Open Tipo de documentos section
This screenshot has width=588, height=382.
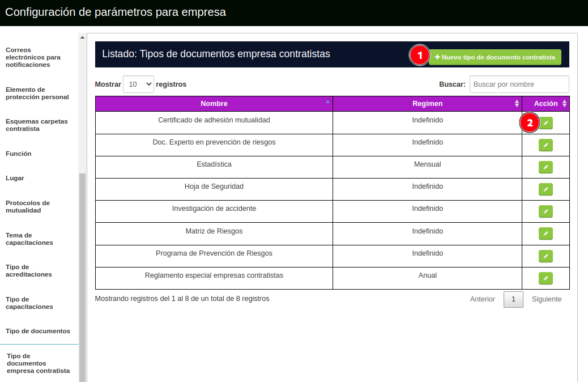point(38,332)
